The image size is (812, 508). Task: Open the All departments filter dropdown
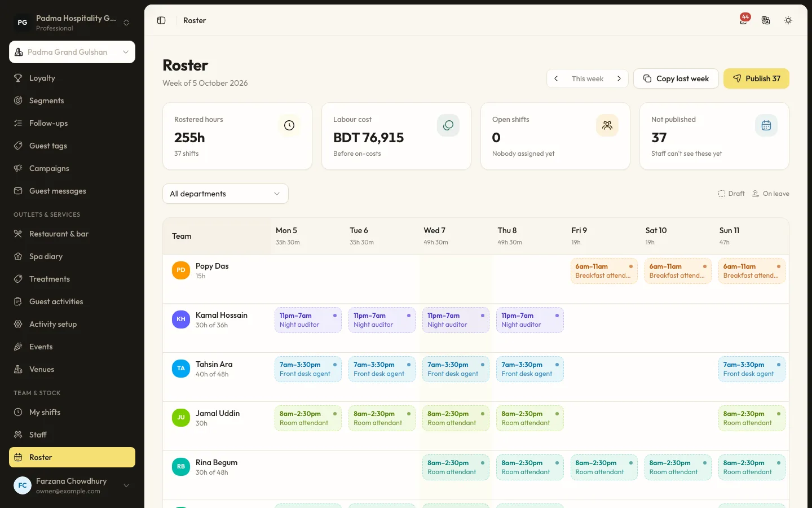[226, 194]
